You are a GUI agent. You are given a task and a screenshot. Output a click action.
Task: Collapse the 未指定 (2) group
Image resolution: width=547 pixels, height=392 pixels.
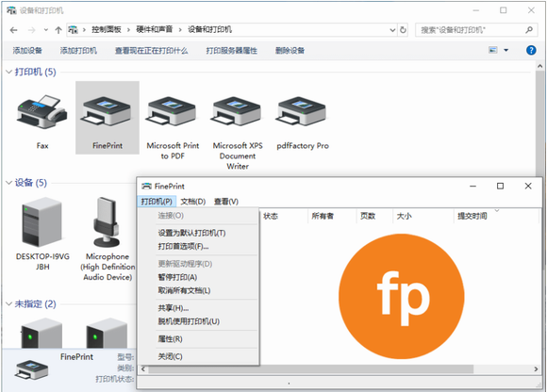tap(8, 303)
